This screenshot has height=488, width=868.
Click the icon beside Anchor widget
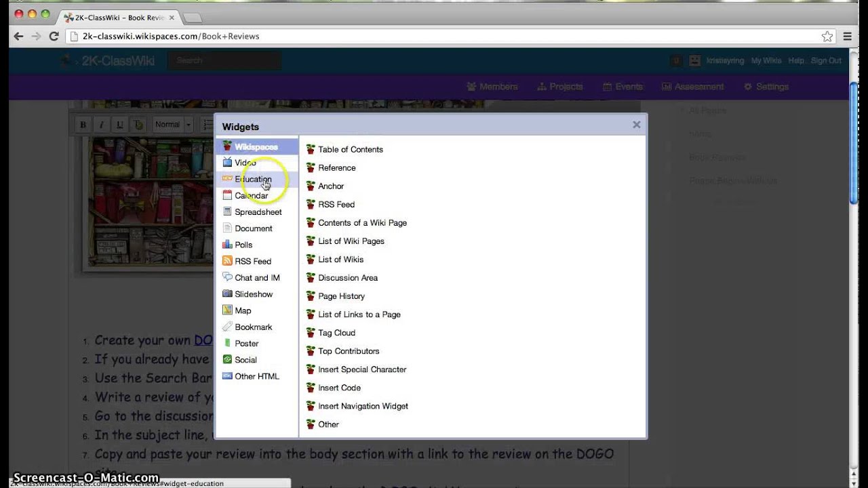[311, 186]
